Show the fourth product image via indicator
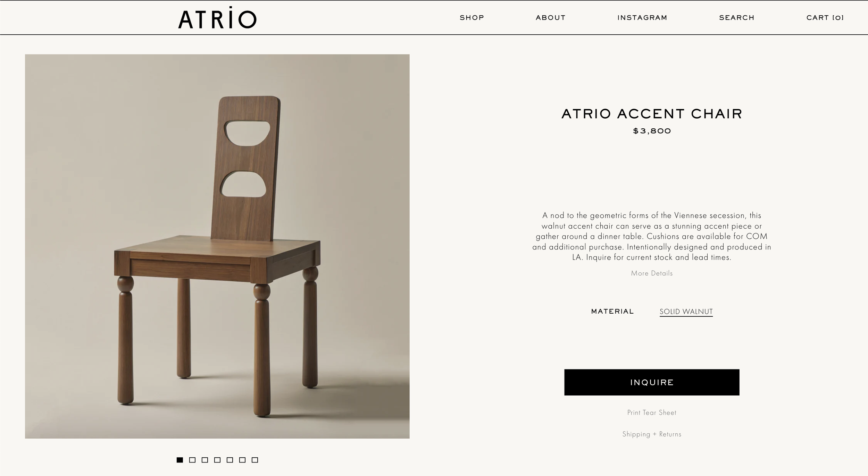The width and height of the screenshot is (868, 476). 217,460
